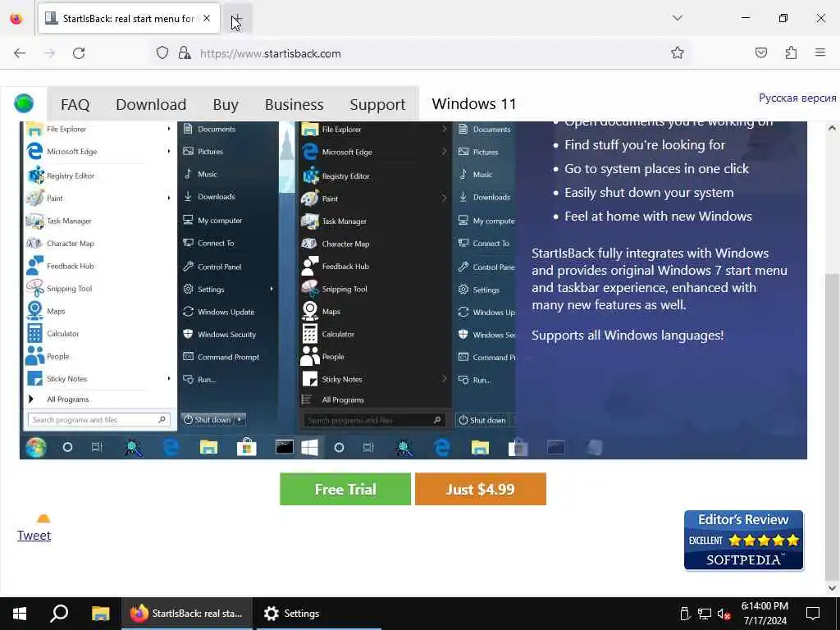Go back to the previous page

pyautogui.click(x=20, y=53)
